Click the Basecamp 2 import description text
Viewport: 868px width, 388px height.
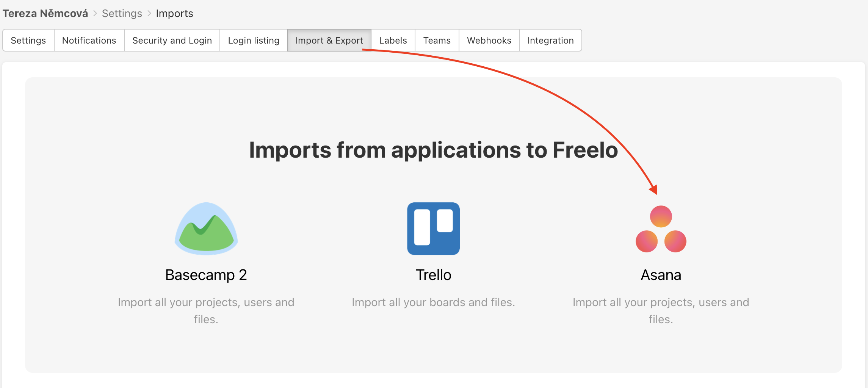click(206, 311)
